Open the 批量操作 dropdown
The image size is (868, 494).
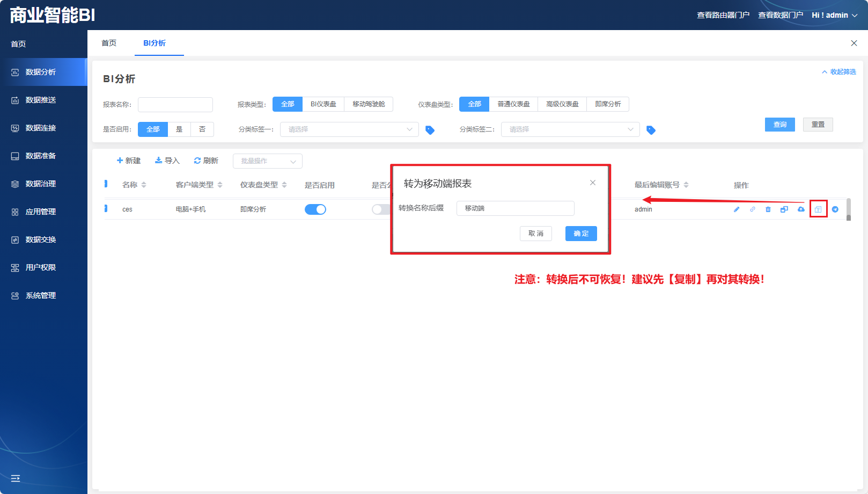[x=268, y=161]
